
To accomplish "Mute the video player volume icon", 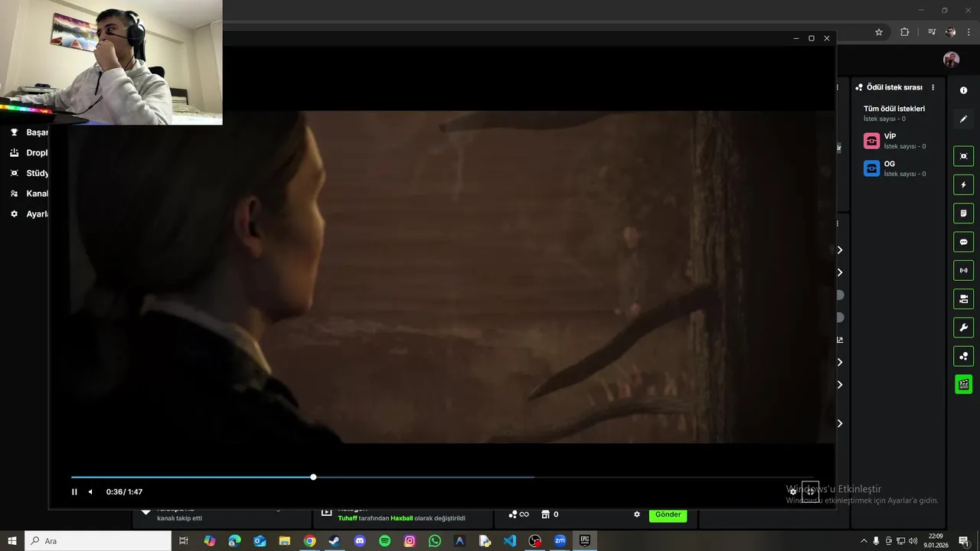I will (90, 492).
